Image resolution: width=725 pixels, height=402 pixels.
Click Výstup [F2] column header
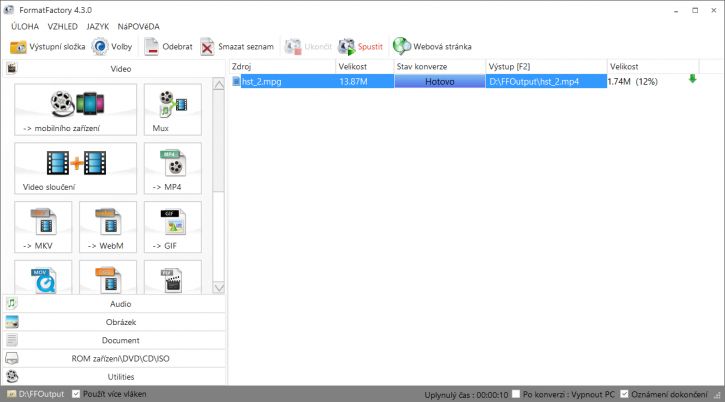pyautogui.click(x=546, y=66)
